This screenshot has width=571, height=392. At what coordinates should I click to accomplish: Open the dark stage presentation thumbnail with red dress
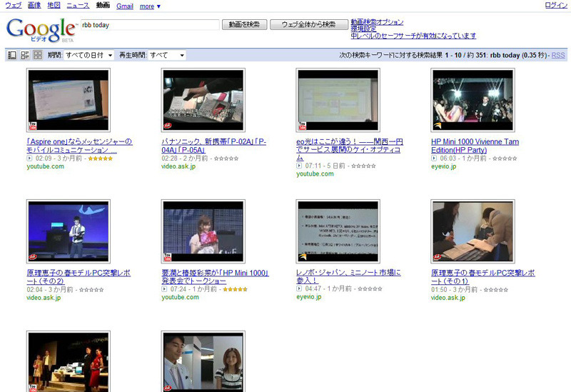coord(69,361)
